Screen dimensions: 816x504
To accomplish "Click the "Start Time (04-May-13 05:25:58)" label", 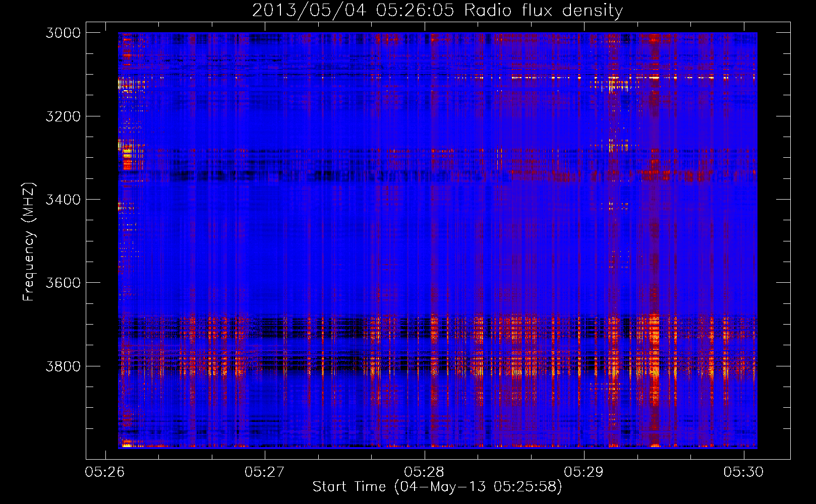I will click(x=437, y=487).
